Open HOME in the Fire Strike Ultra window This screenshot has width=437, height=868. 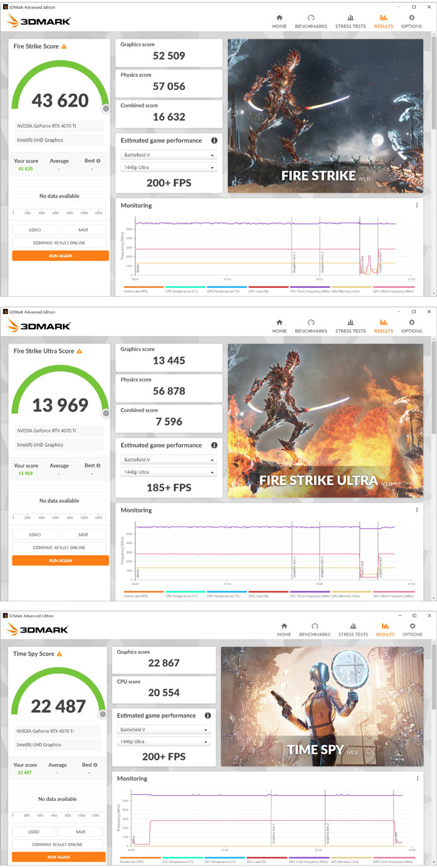(x=279, y=326)
